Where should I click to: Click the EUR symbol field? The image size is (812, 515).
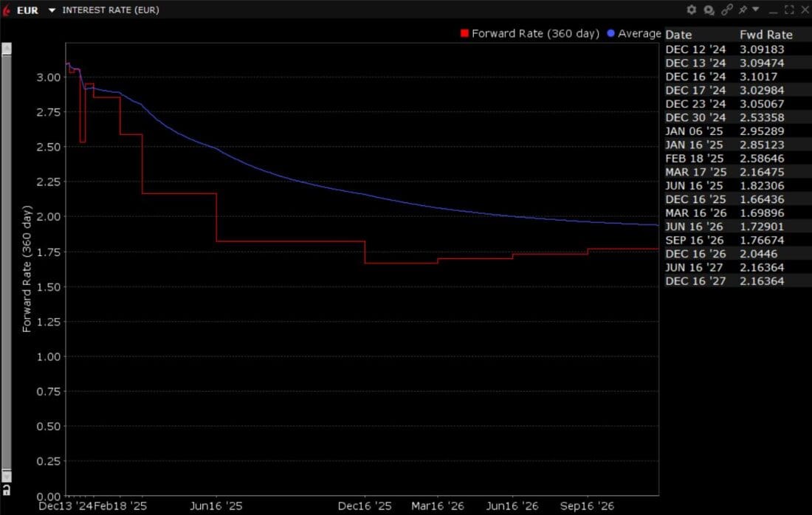[27, 10]
